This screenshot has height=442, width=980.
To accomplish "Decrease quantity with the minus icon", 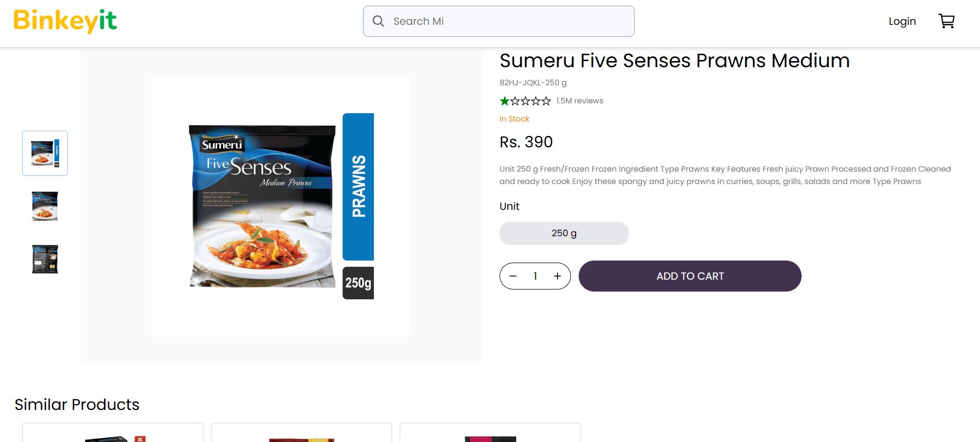I will click(513, 276).
